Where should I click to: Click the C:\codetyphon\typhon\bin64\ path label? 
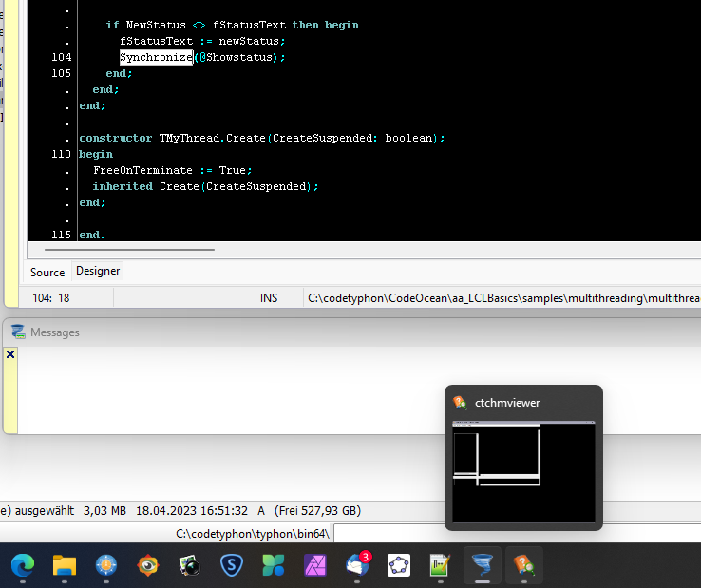click(x=253, y=534)
